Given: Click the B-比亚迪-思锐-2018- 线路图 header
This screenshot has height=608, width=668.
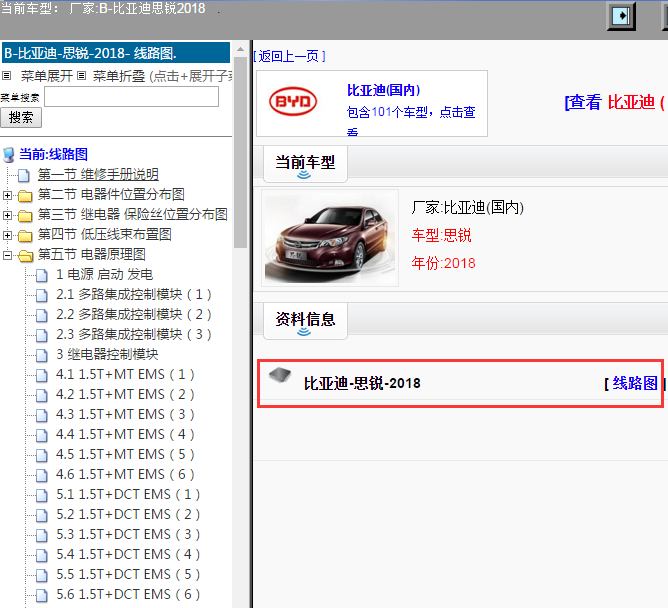Looking at the screenshot, I should click(116, 53).
